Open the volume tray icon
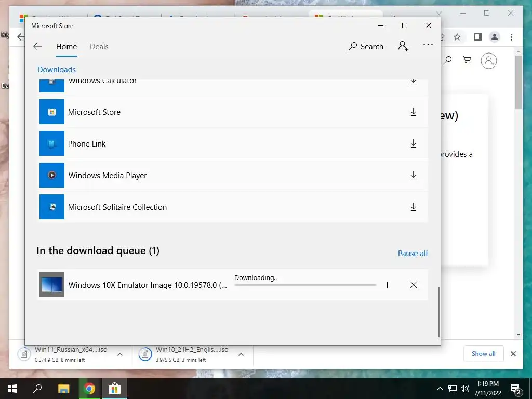532x399 pixels. (x=465, y=389)
